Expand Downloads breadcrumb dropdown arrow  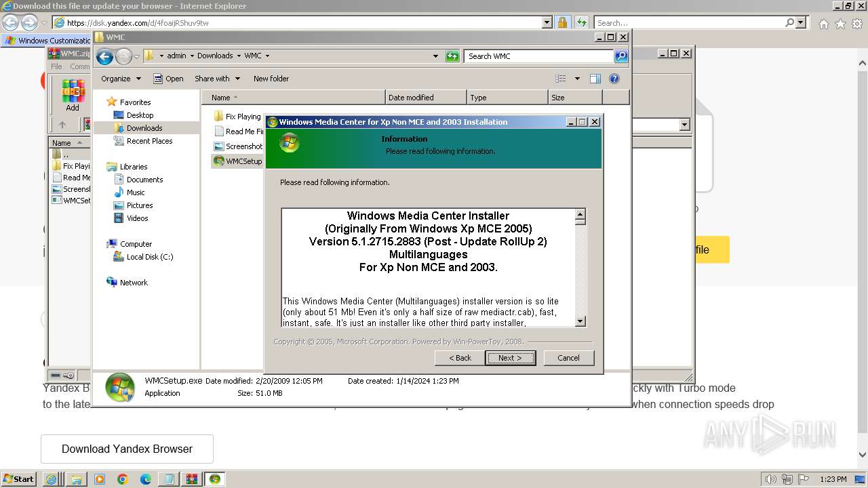(x=238, y=56)
